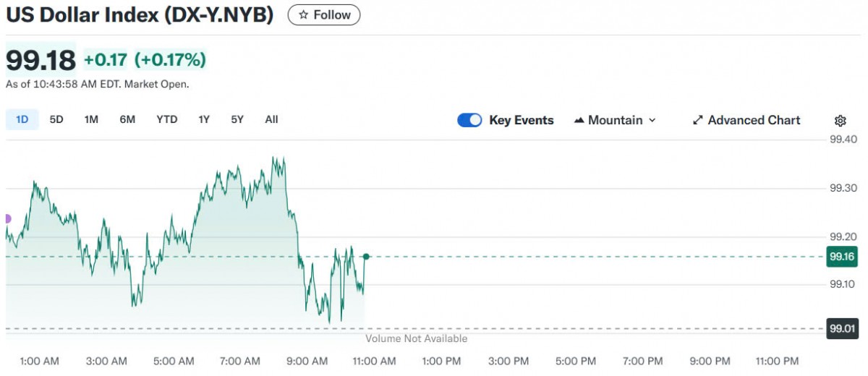Show the 5Y price history

pyautogui.click(x=237, y=120)
